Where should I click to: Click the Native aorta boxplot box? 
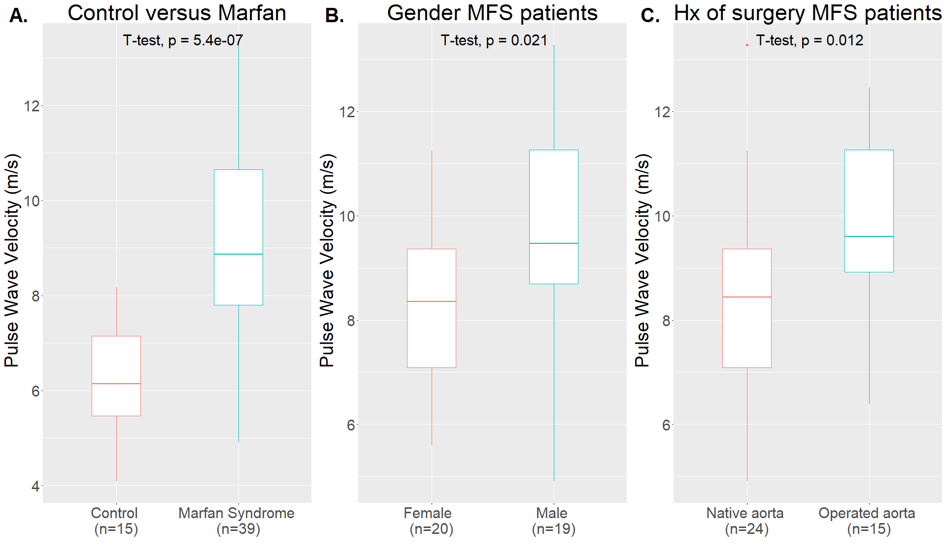point(747,308)
